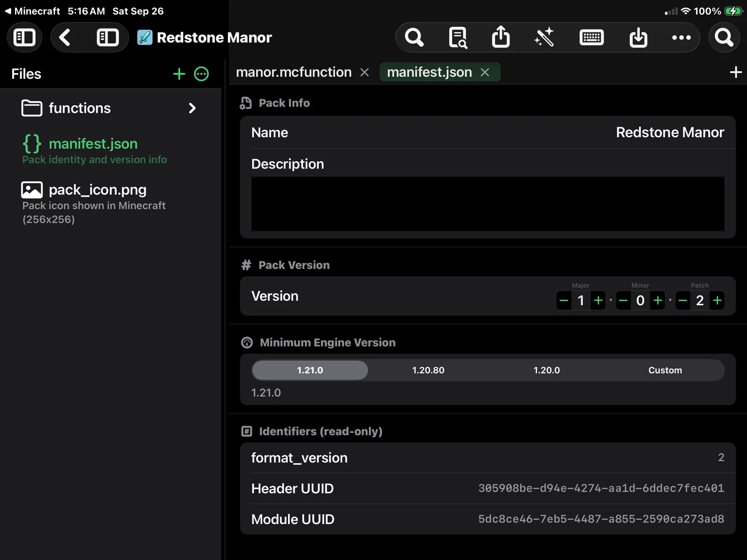Click the Redstone Manor project sword icon
This screenshot has width=747, height=560.
145,37
